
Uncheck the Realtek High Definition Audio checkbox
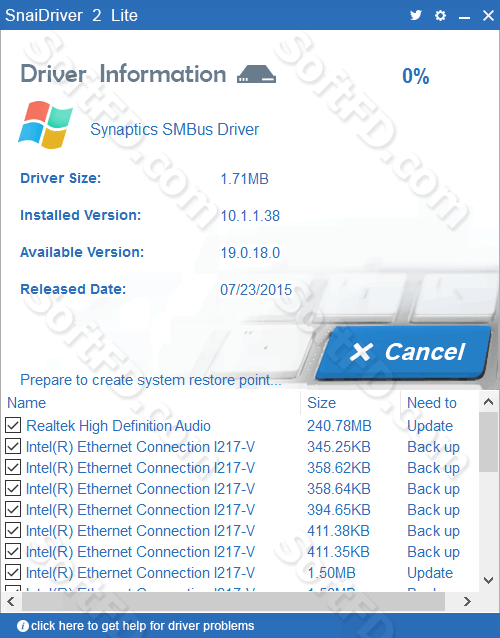pos(13,425)
